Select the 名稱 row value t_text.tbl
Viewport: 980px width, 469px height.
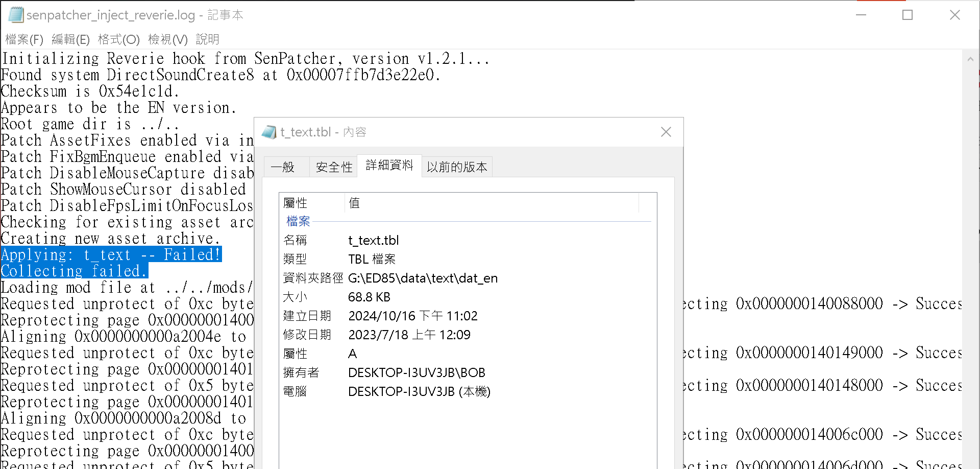click(374, 240)
